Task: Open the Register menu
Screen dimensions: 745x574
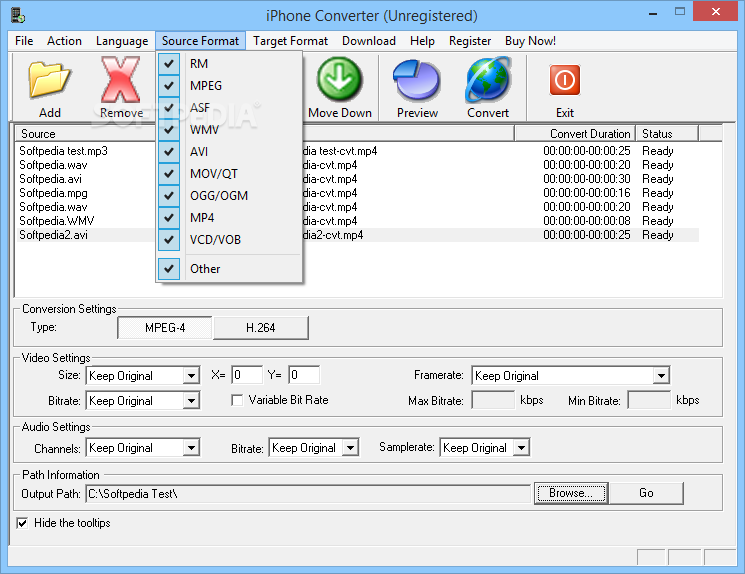Action: click(470, 41)
